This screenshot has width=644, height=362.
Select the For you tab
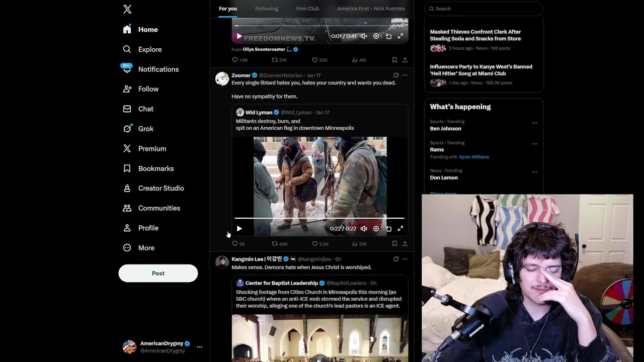pos(228,9)
